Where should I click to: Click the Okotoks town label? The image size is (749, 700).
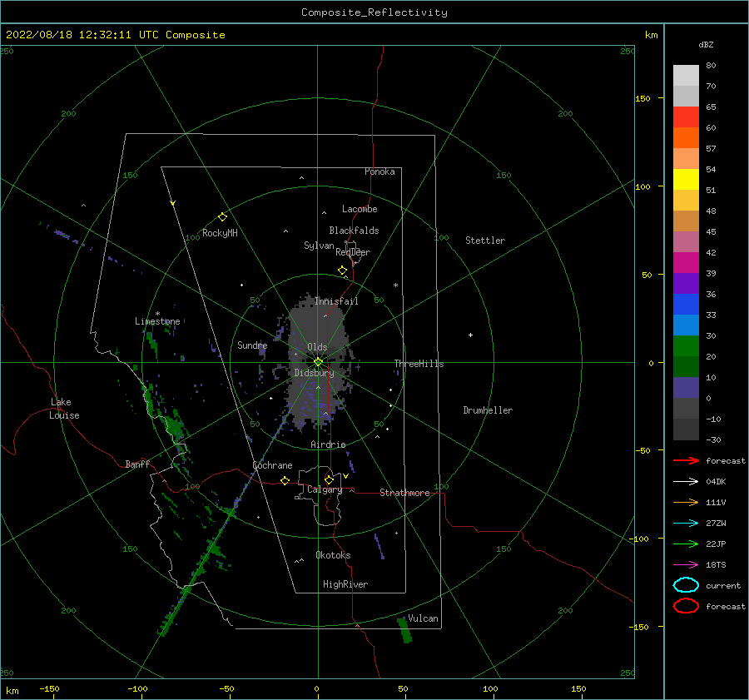click(333, 555)
